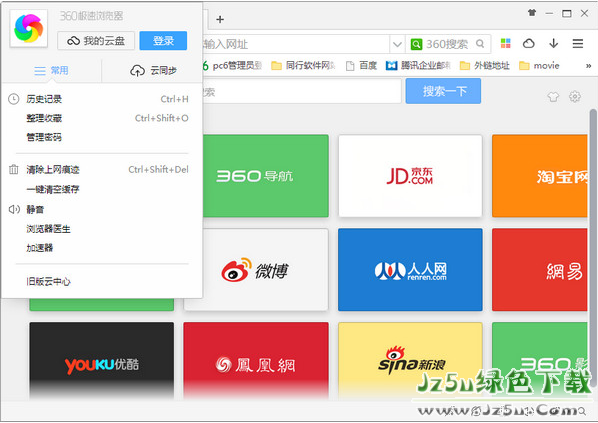Toggle 静音 mute menu entry

pos(101,209)
